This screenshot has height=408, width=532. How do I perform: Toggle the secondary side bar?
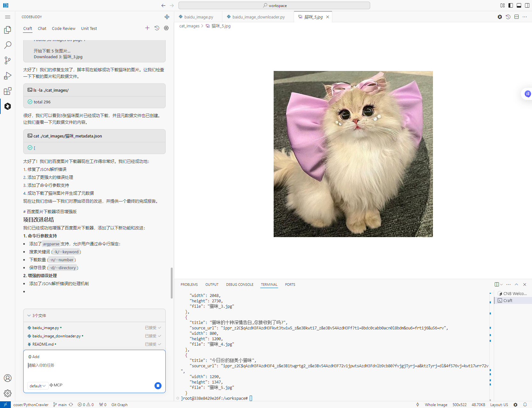click(527, 5)
